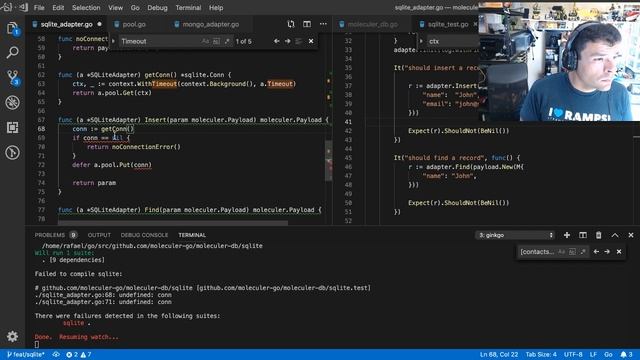Expand replace mode in Timeout find widget
This screenshot has height=360, width=640.
[113, 41]
